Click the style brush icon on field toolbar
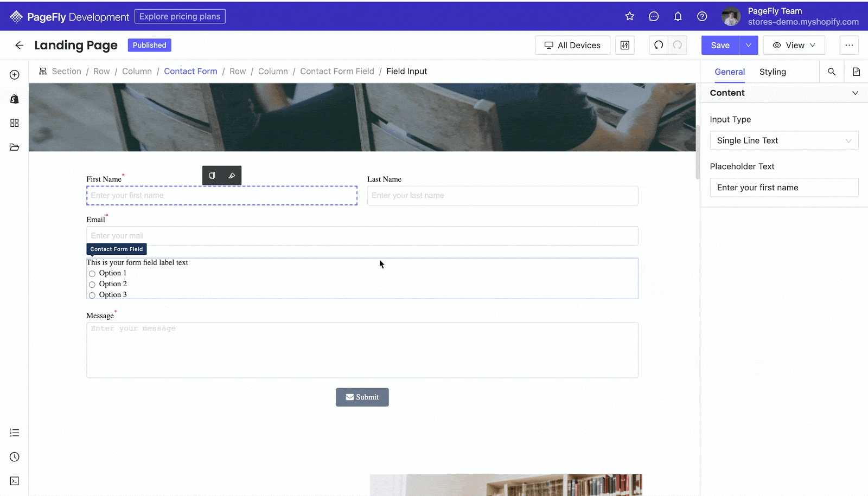This screenshot has width=868, height=496. (x=232, y=176)
